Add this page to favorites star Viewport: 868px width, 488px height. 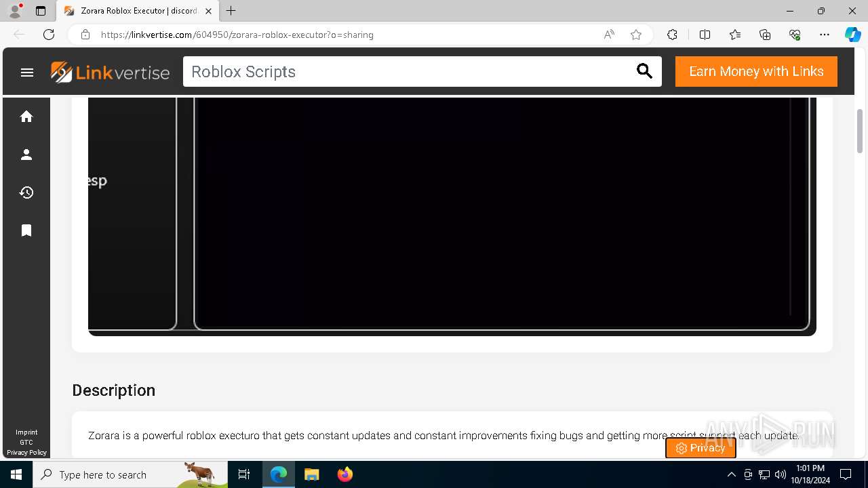point(636,35)
